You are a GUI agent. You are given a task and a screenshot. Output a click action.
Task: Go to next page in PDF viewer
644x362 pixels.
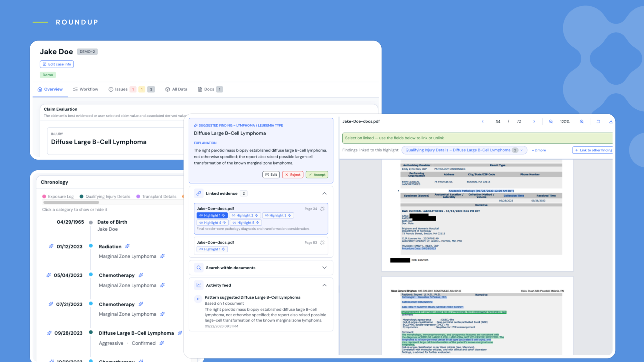tap(534, 122)
